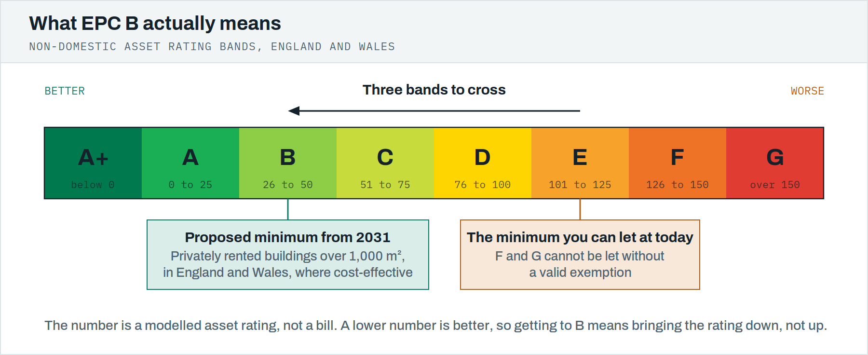Click the 'below 0' range text

pos(93,185)
